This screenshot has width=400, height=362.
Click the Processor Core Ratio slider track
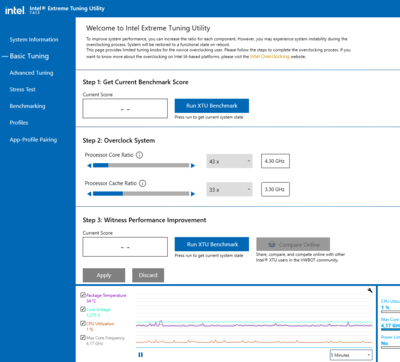(x=141, y=165)
